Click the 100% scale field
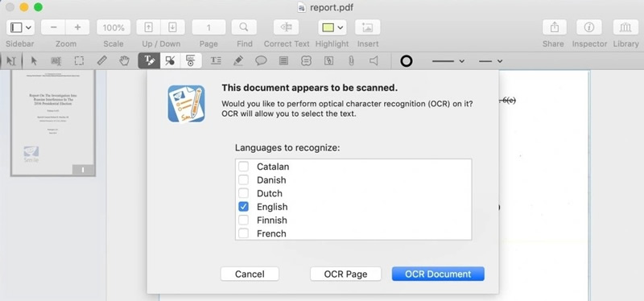The width and height of the screenshot is (644, 301). click(x=114, y=27)
